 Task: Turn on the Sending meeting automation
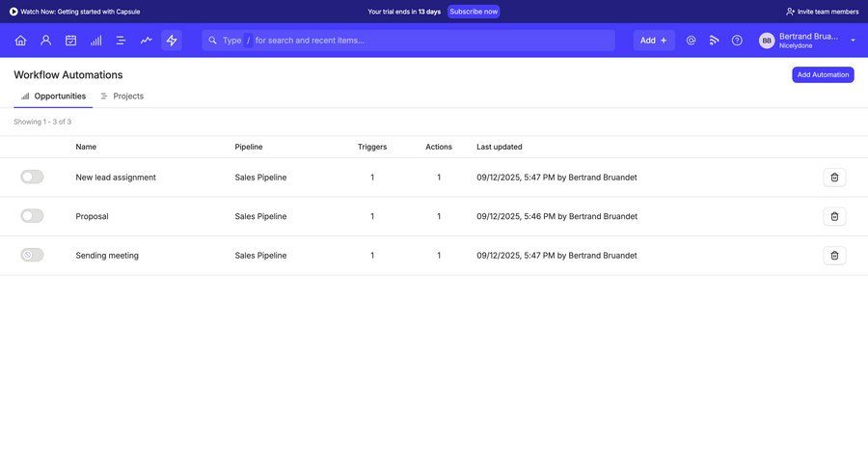[x=32, y=255]
